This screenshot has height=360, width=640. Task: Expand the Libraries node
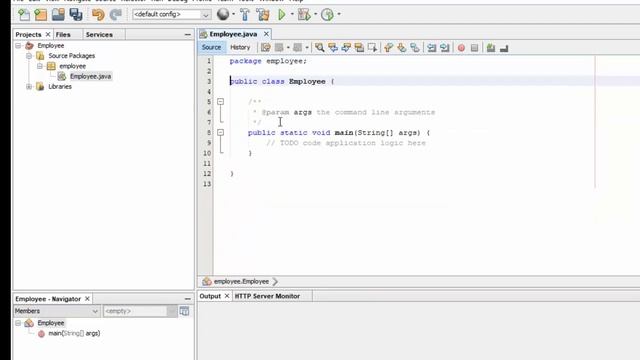pos(29,87)
